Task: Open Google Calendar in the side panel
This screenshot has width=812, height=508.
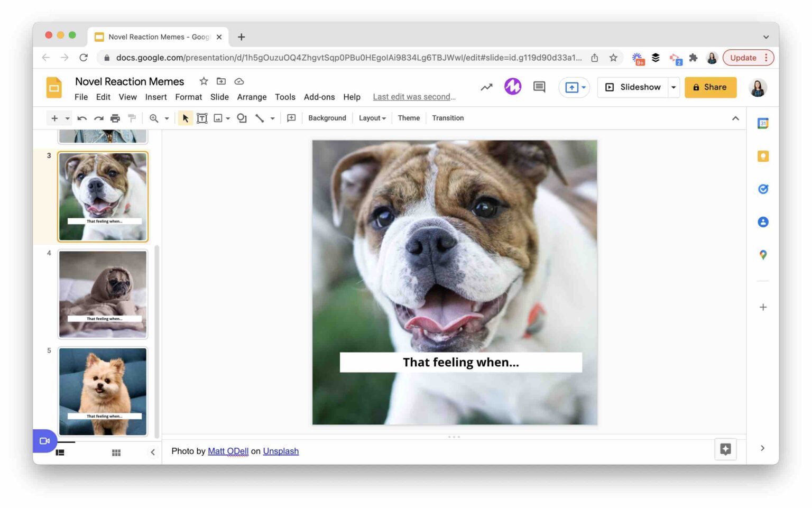Action: point(763,123)
